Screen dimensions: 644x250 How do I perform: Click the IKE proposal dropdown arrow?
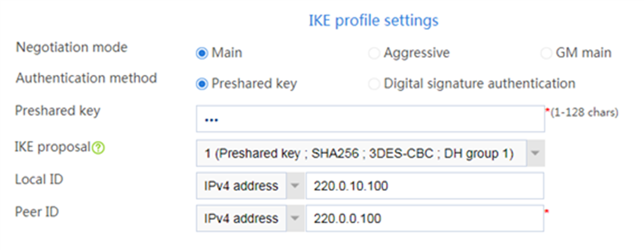coord(536,153)
